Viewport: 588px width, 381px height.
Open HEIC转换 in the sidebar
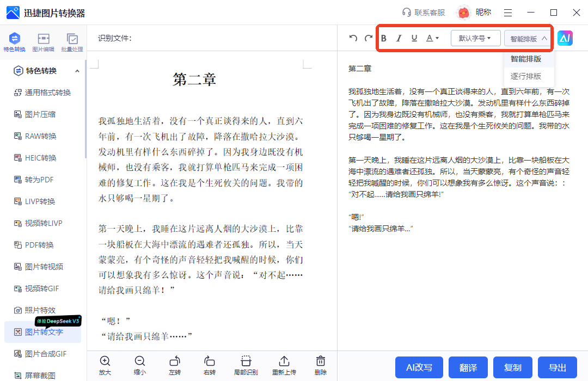coord(43,158)
